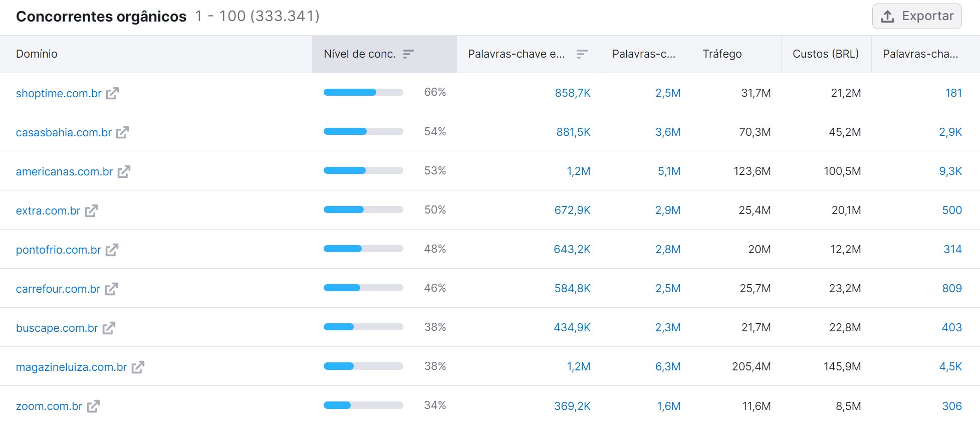Open the shoptime.com.br domain link
Viewport: 980px width, 421px height.
point(59,93)
